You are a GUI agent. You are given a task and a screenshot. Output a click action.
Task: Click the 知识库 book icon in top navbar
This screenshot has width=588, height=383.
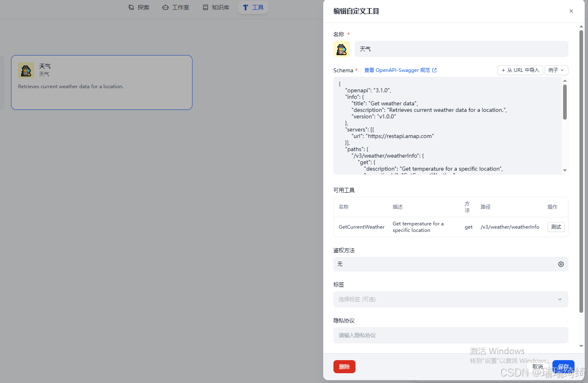pyautogui.click(x=206, y=7)
